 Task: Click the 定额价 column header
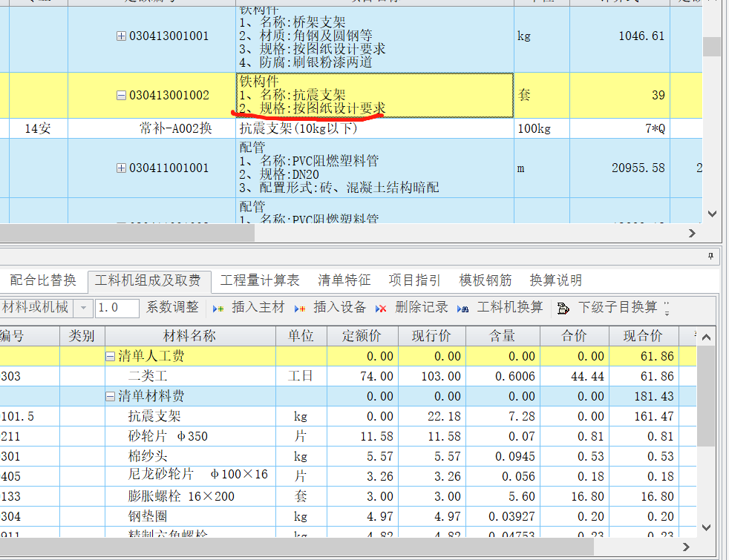[362, 336]
